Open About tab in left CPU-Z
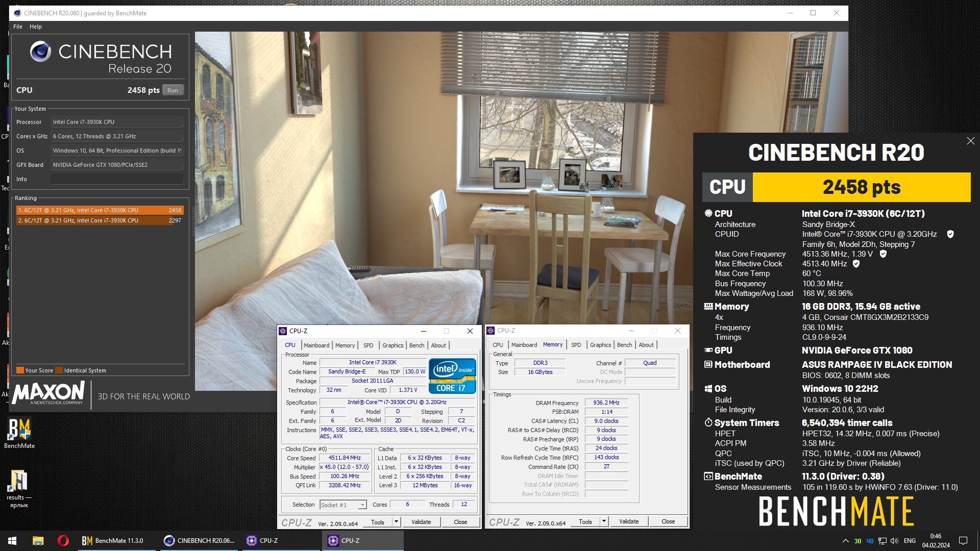The height and width of the screenshot is (551, 980). pos(438,345)
